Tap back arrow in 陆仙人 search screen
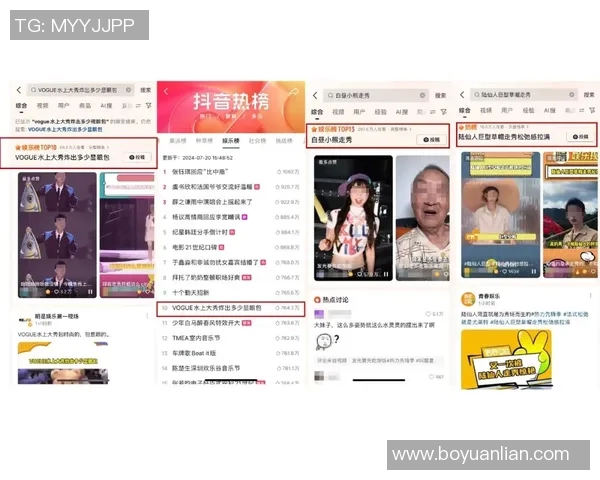Viewport: 600px width, 480px height. tap(462, 95)
